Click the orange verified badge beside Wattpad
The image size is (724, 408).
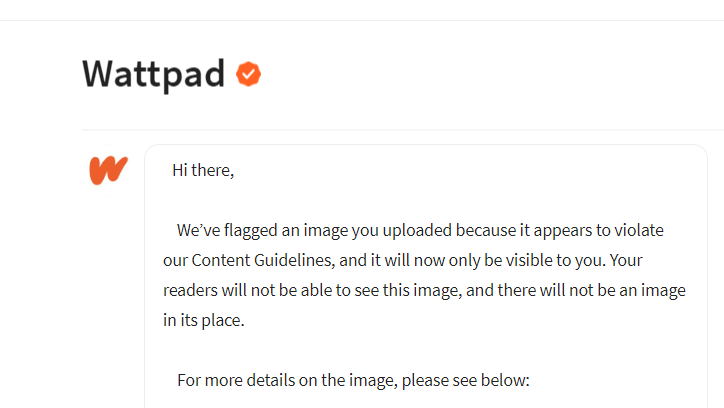click(248, 74)
